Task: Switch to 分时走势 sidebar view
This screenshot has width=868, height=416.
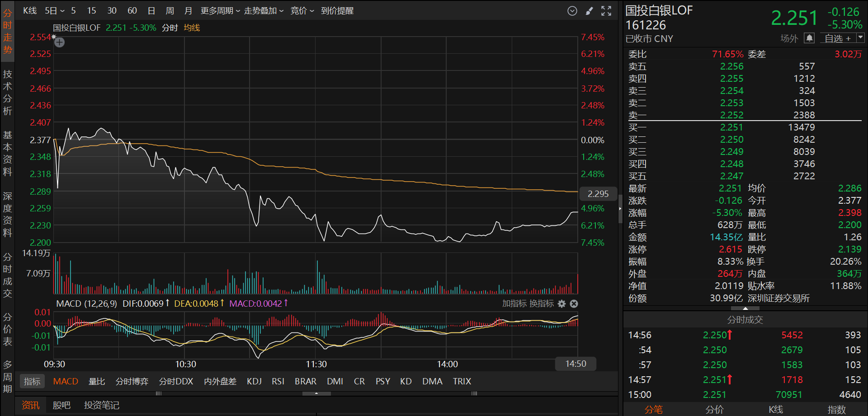Action: (x=7, y=31)
